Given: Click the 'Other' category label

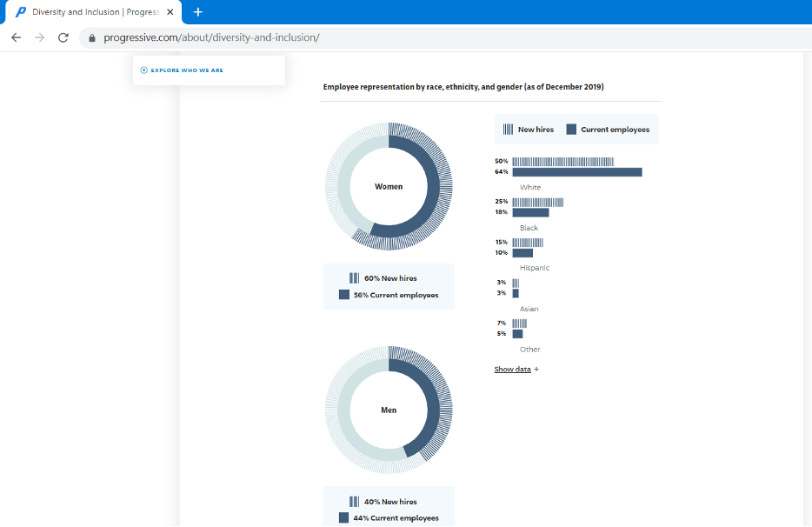Looking at the screenshot, I should pos(529,350).
